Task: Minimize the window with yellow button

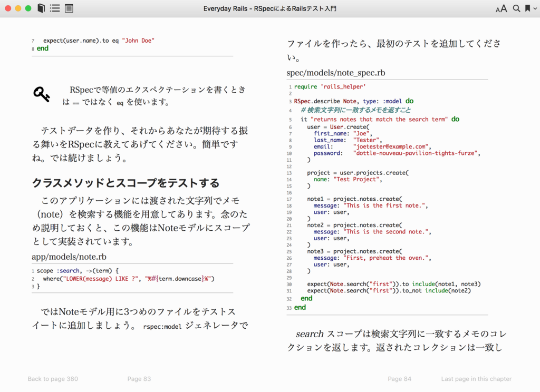Action: click(x=18, y=8)
